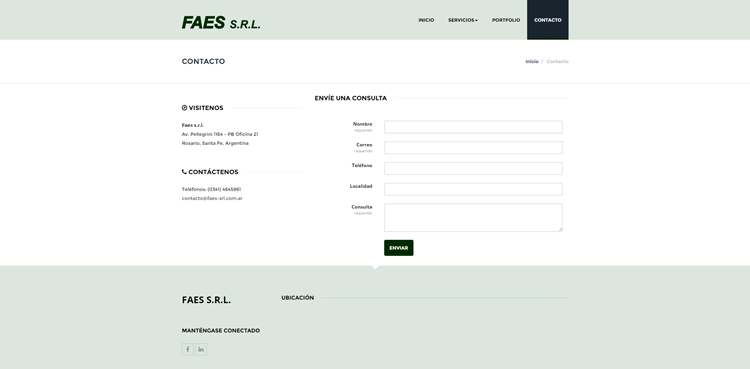Open the LinkedIn icon link
Screen dimensions: 750x369
click(201, 349)
